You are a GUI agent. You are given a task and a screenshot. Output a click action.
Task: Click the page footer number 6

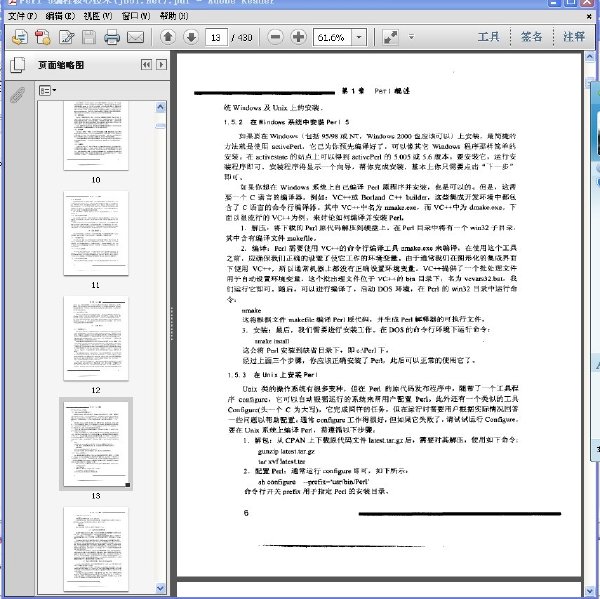click(x=246, y=513)
